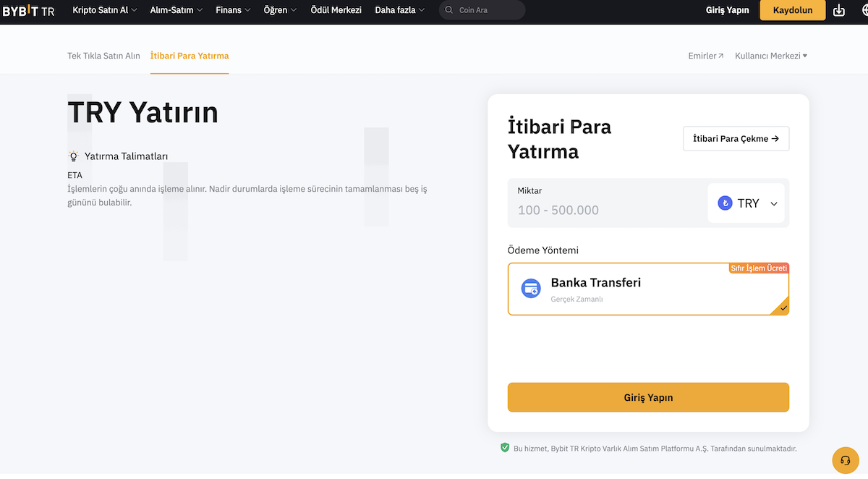
Task: Click the Banka Transferi bank card icon
Action: (x=531, y=288)
